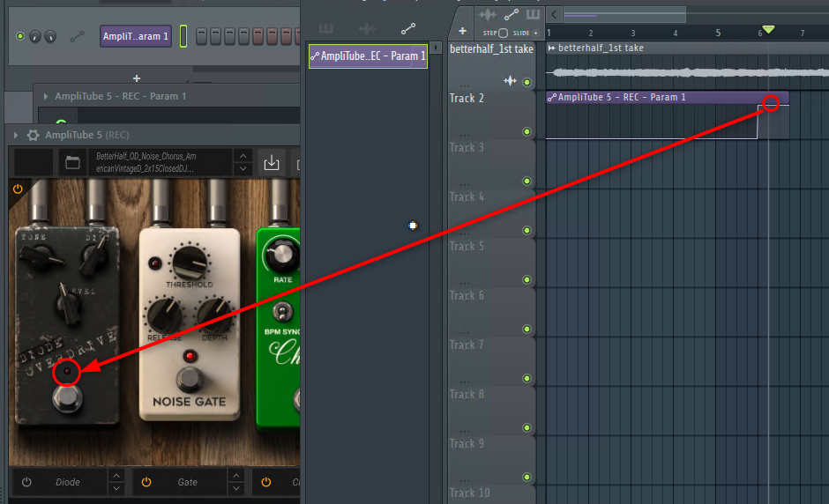Image resolution: width=829 pixels, height=504 pixels.
Task: Click the AmpliT..aram 1 channel button
Action: (135, 36)
